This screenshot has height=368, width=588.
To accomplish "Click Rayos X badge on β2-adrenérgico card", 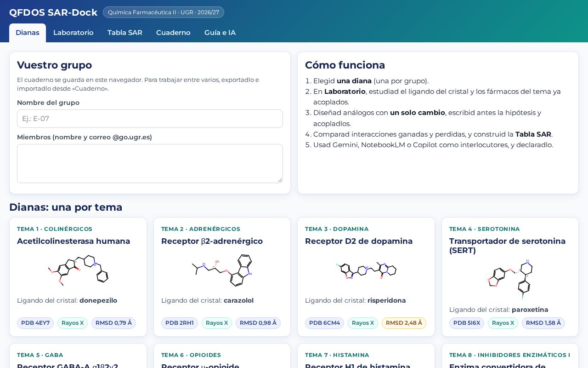I will (217, 323).
